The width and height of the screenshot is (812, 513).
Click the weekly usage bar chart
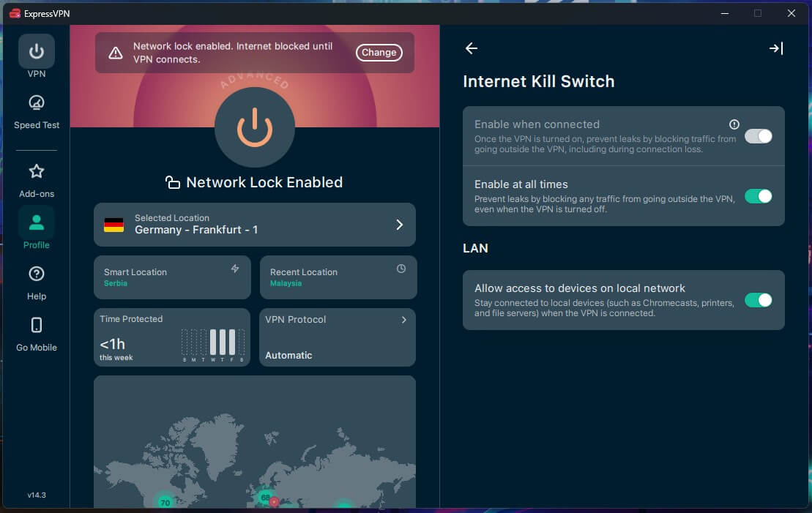213,345
